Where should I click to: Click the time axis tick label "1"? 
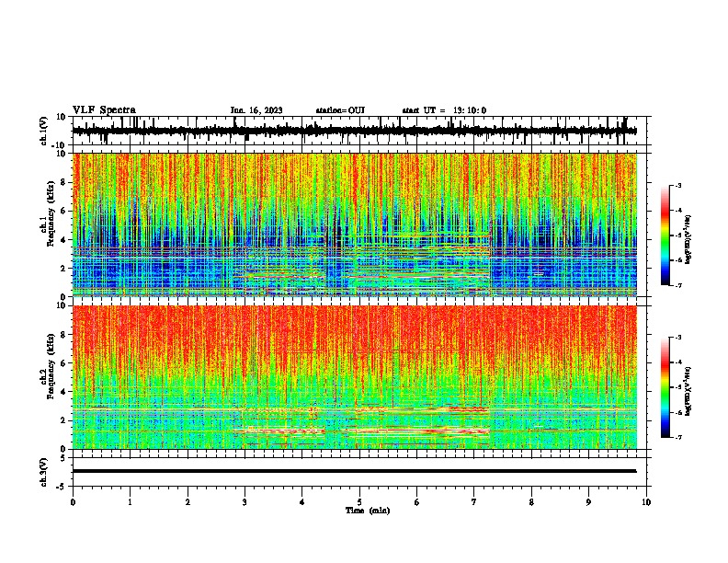(x=130, y=502)
